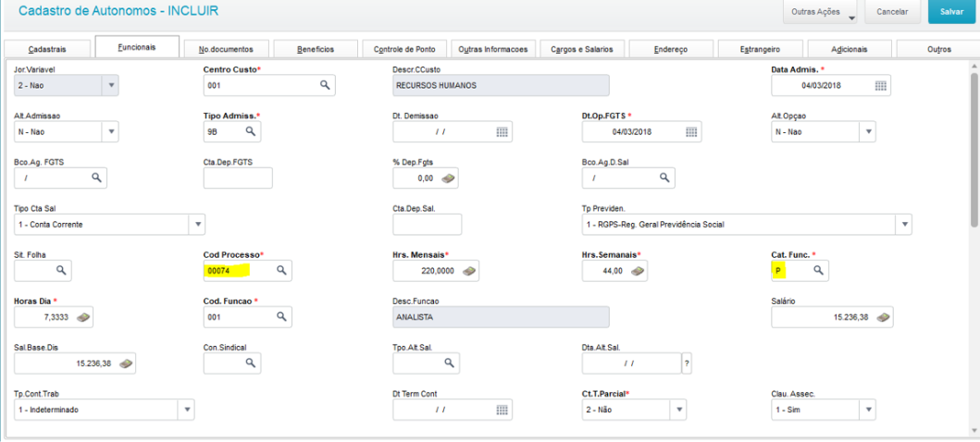Screen dimensions: 980x442
Task: Open Cod. Funcao lookup magnifier
Action: point(281,316)
